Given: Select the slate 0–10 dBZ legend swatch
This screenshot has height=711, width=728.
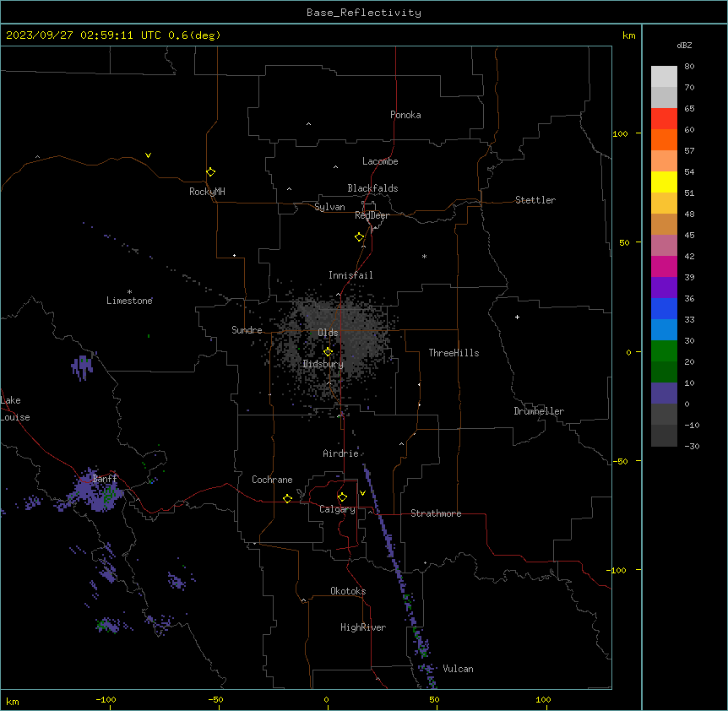Looking at the screenshot, I should point(664,393).
